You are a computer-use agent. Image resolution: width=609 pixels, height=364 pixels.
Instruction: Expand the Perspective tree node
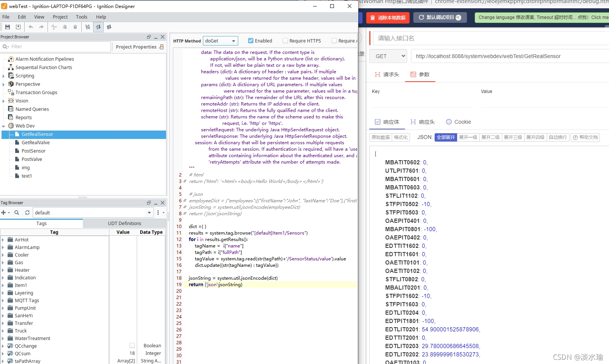3,84
